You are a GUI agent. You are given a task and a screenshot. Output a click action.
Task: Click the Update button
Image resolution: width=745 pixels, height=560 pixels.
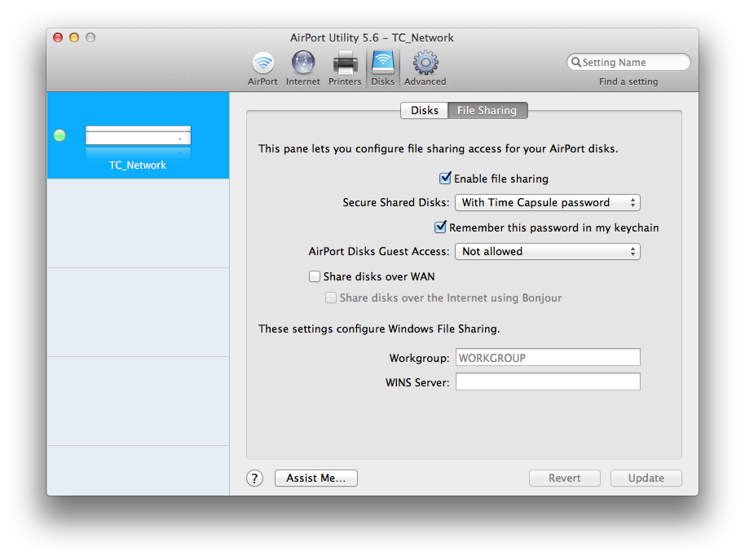point(646,478)
